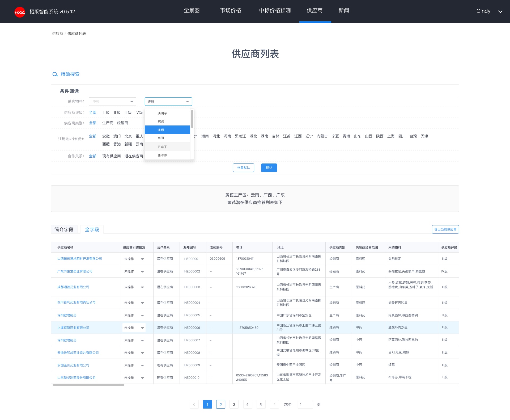This screenshot has width=510, height=420.
Task: Click the 恢复默认 reset button
Action: [x=244, y=168]
